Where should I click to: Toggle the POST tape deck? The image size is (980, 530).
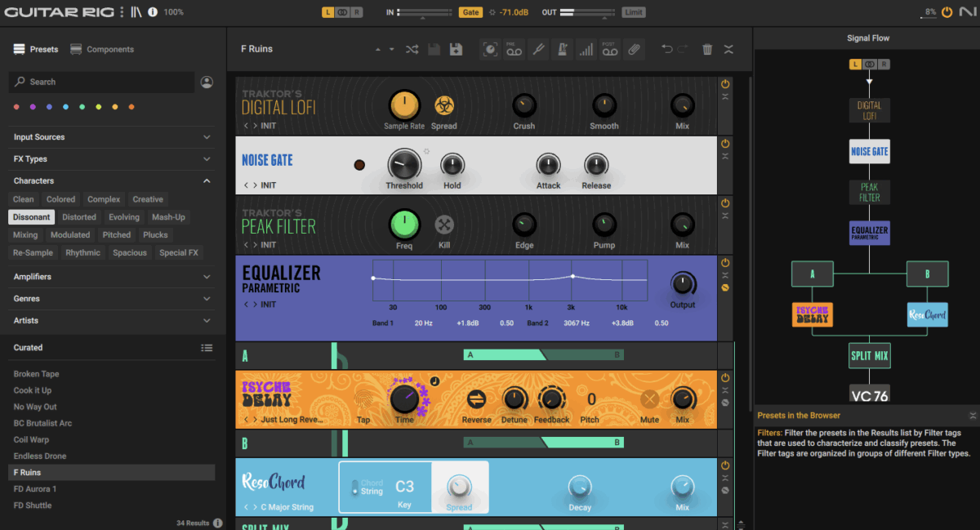pyautogui.click(x=610, y=49)
